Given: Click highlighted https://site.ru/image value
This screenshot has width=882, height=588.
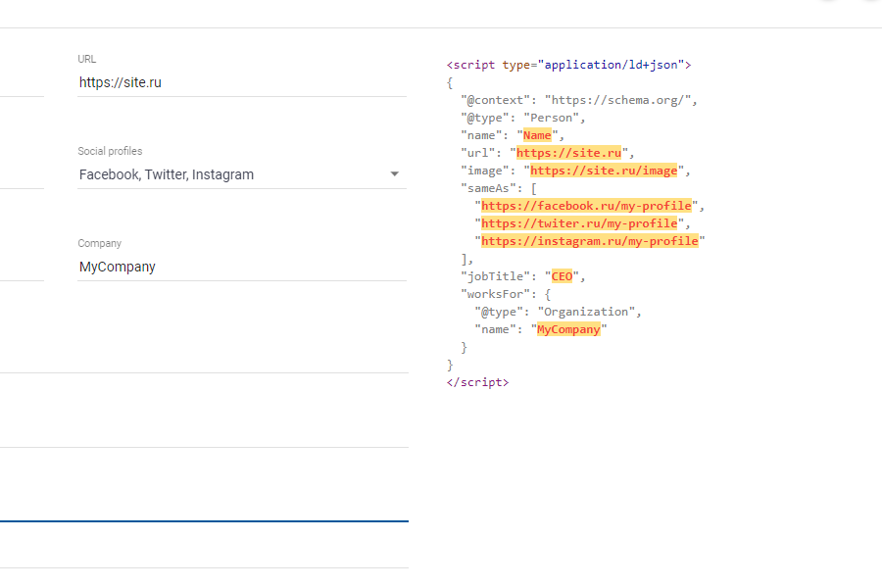Looking at the screenshot, I should [x=604, y=171].
